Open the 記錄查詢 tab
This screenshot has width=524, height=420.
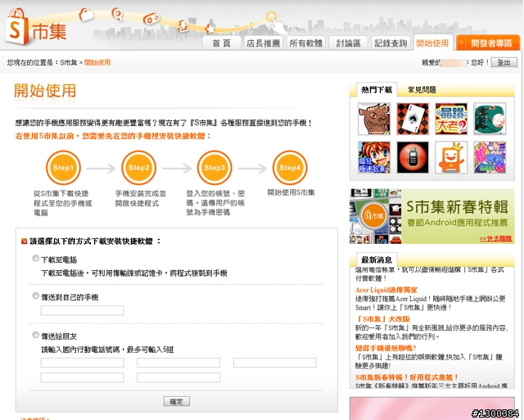(x=391, y=43)
